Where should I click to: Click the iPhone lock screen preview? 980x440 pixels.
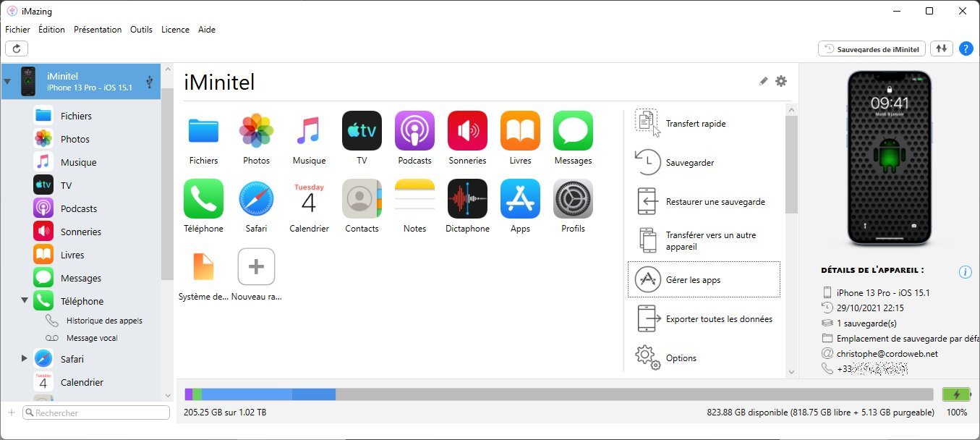click(x=890, y=158)
